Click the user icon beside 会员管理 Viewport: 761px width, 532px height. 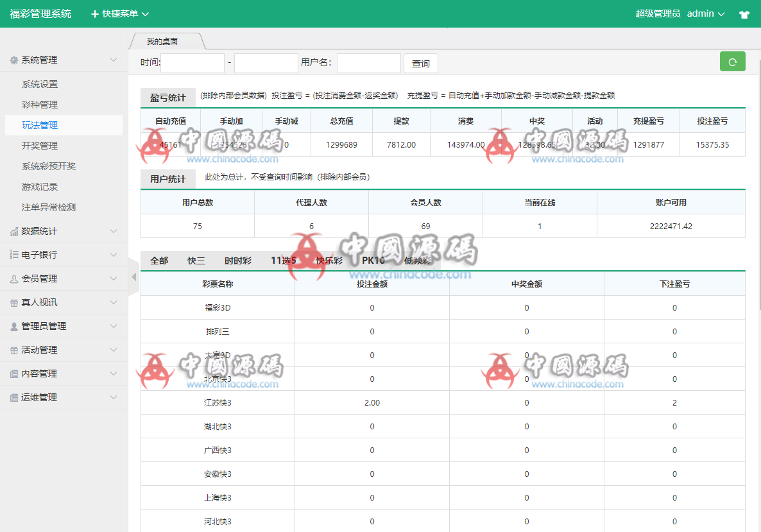14,279
